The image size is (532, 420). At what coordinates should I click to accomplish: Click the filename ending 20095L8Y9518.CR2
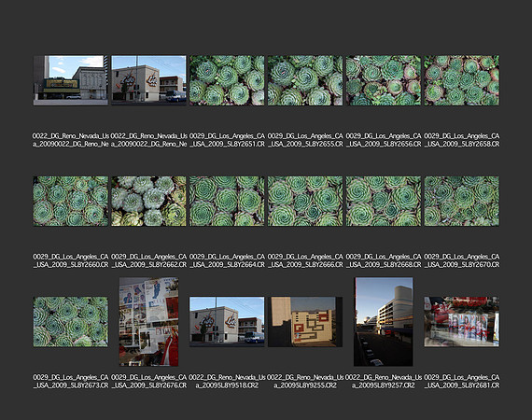pyautogui.click(x=227, y=382)
